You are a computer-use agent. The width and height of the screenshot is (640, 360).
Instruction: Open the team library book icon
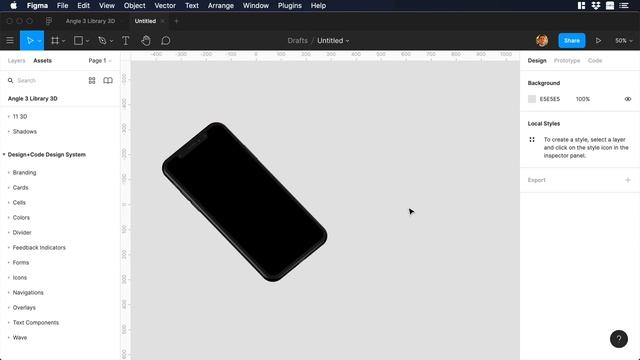click(x=108, y=80)
